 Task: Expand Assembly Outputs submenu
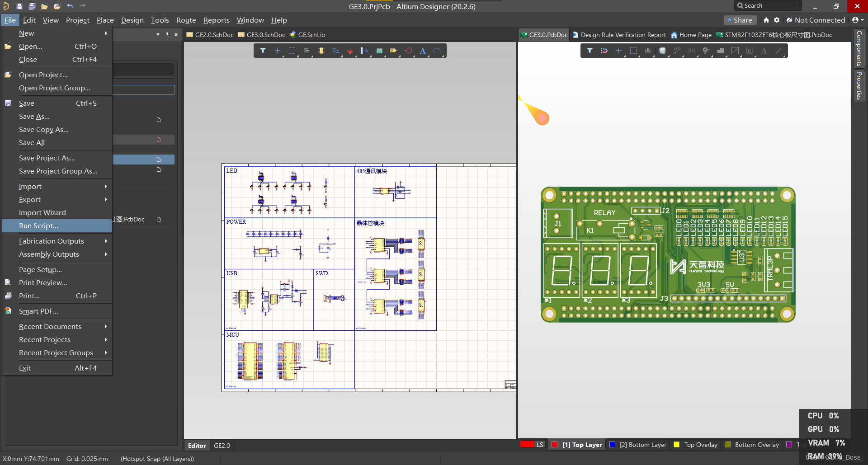pos(57,254)
